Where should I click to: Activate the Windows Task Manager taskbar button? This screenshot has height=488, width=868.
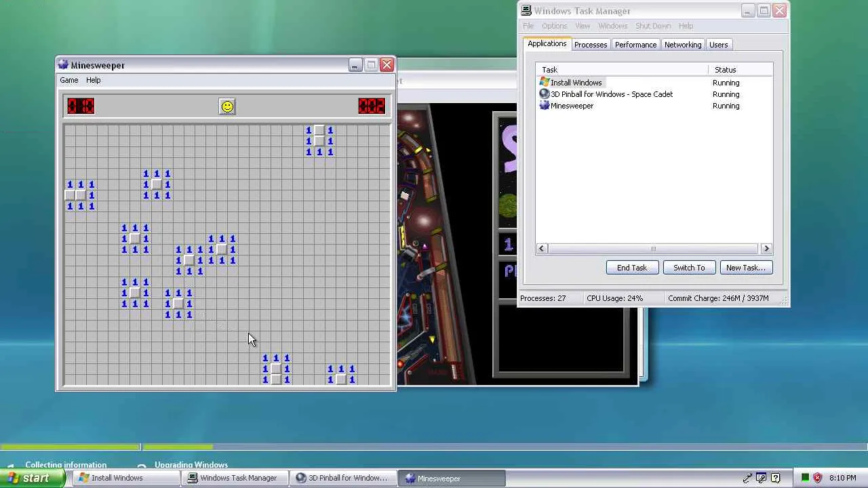point(235,478)
